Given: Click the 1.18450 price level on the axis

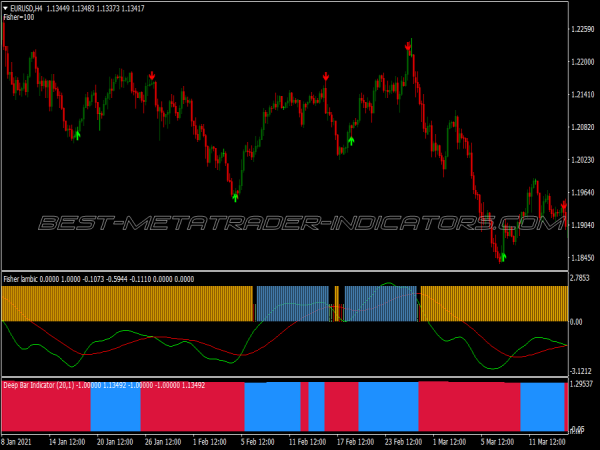Looking at the screenshot, I should (582, 257).
